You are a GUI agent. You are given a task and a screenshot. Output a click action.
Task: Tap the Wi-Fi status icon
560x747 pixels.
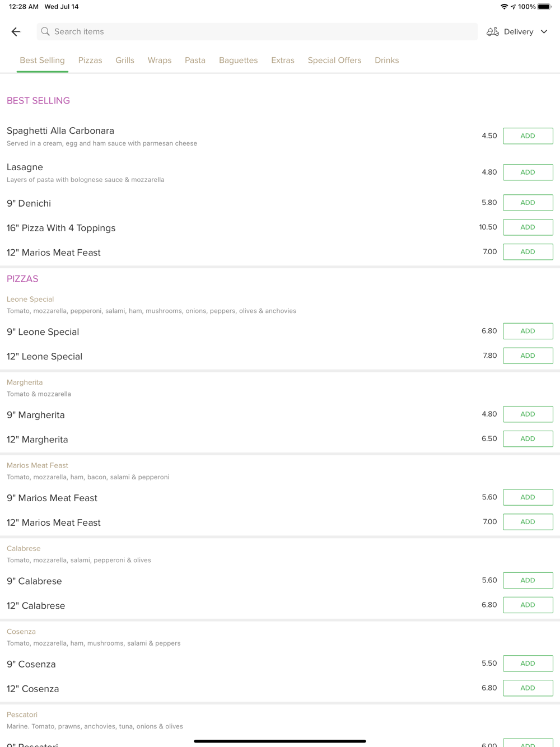[504, 7]
